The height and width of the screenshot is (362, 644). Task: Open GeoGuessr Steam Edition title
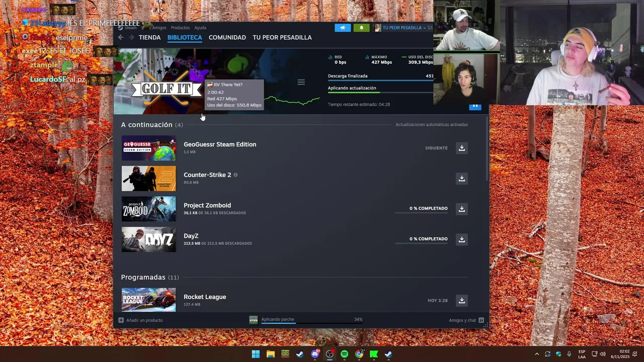(x=220, y=144)
